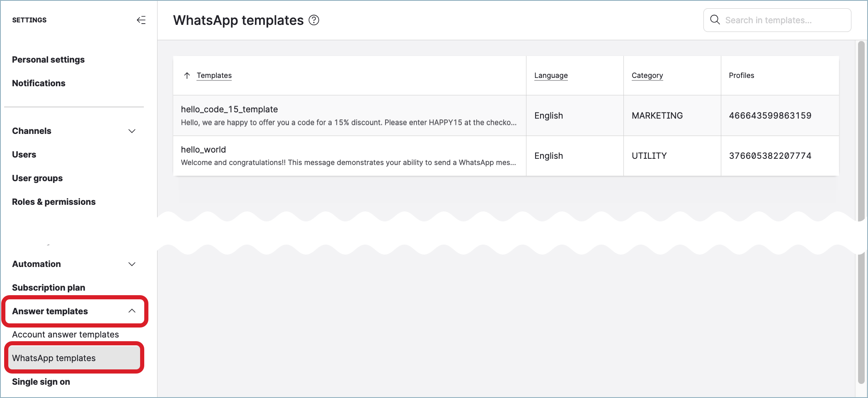Open Roles & permissions

(54, 201)
